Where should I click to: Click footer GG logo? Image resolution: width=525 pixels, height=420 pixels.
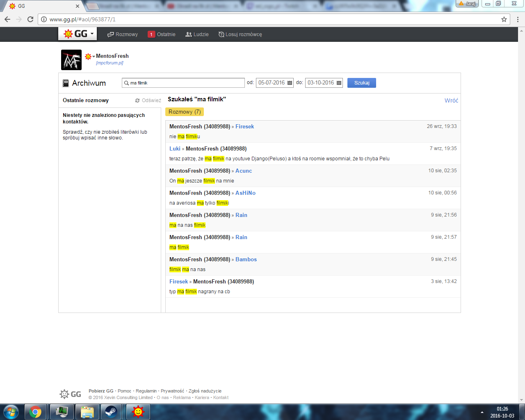click(x=70, y=394)
